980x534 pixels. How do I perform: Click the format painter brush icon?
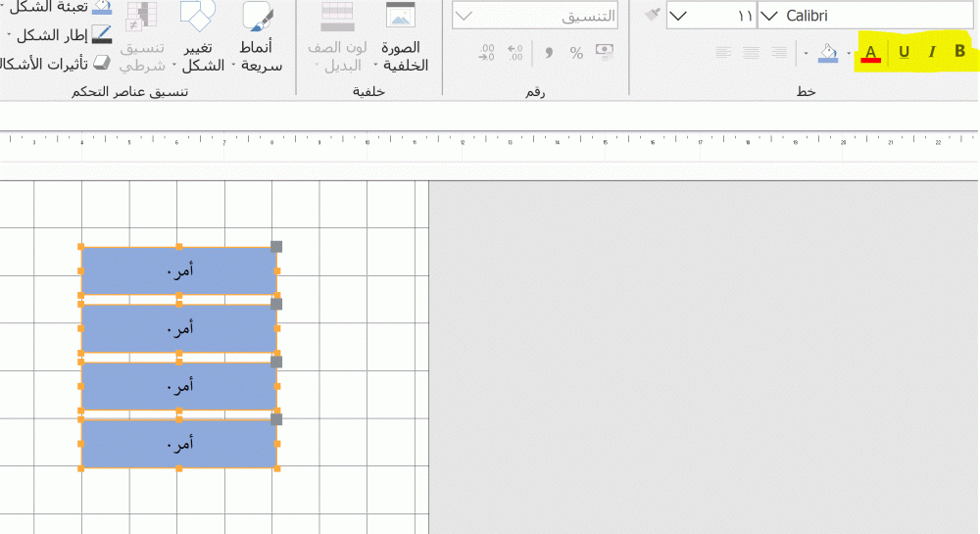(x=653, y=16)
